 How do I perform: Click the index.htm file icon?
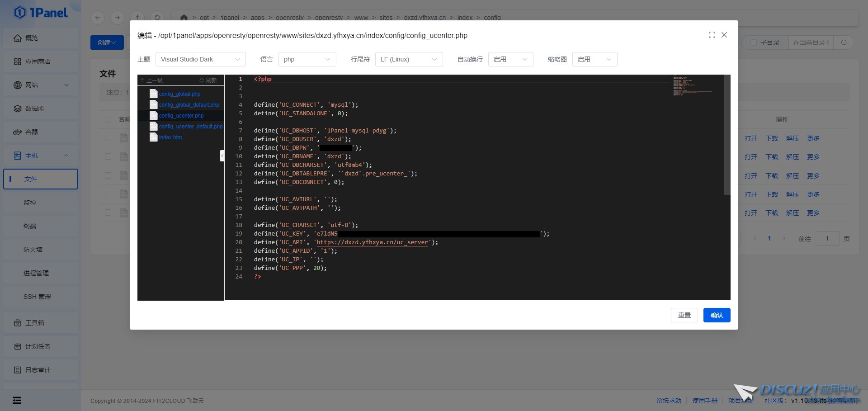(x=154, y=137)
